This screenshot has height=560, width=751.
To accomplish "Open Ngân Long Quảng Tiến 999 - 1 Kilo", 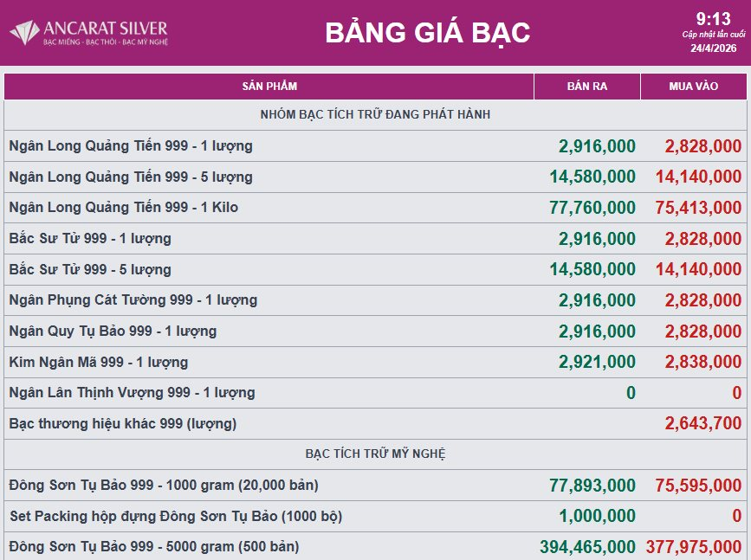I will coord(123,208).
